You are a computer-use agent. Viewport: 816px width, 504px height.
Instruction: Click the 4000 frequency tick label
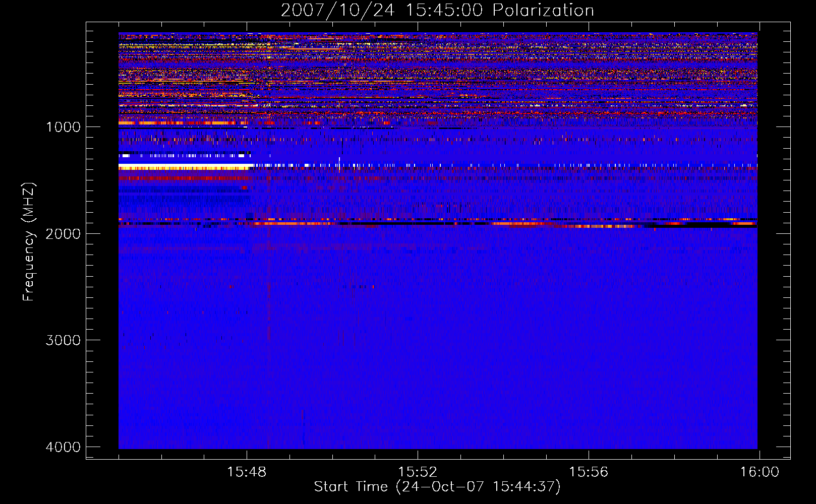pyautogui.click(x=63, y=447)
